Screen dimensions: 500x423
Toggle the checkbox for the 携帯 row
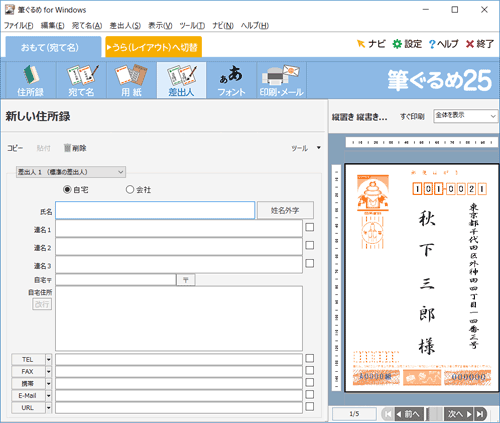tap(310, 382)
